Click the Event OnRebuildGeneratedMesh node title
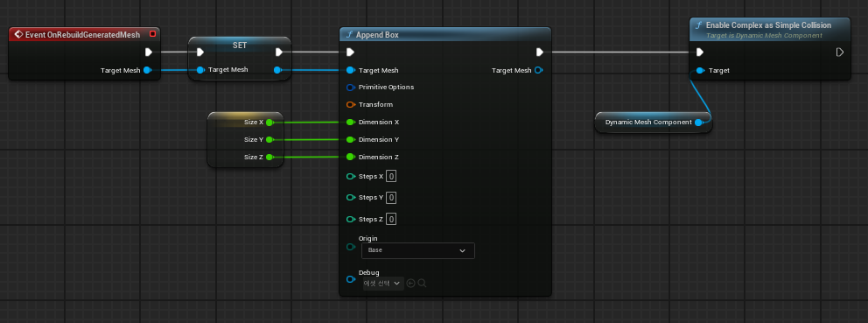The height and width of the screenshot is (323, 868). pos(82,34)
